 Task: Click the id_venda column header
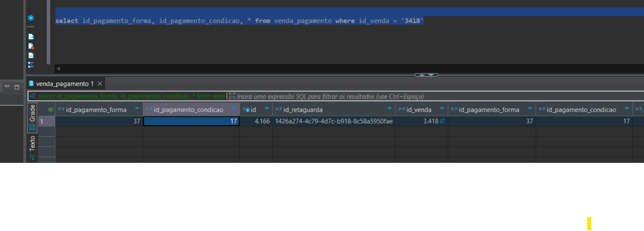click(421, 110)
